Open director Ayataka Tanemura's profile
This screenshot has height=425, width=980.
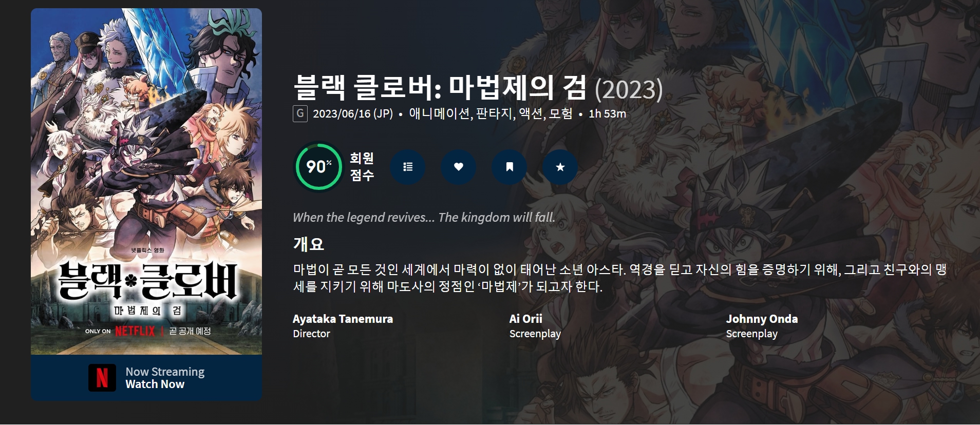coord(343,319)
